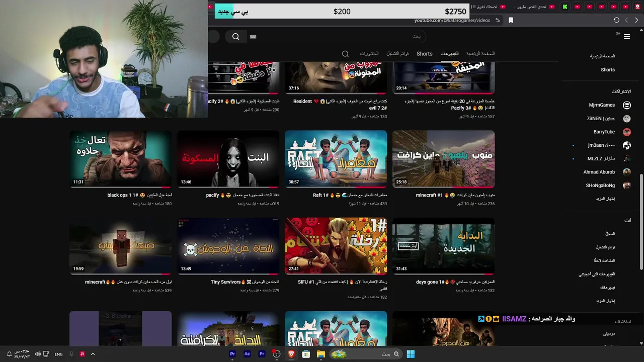Reload the page with browser refresh icon
This screenshot has width=644, height=362.
(x=616, y=20)
